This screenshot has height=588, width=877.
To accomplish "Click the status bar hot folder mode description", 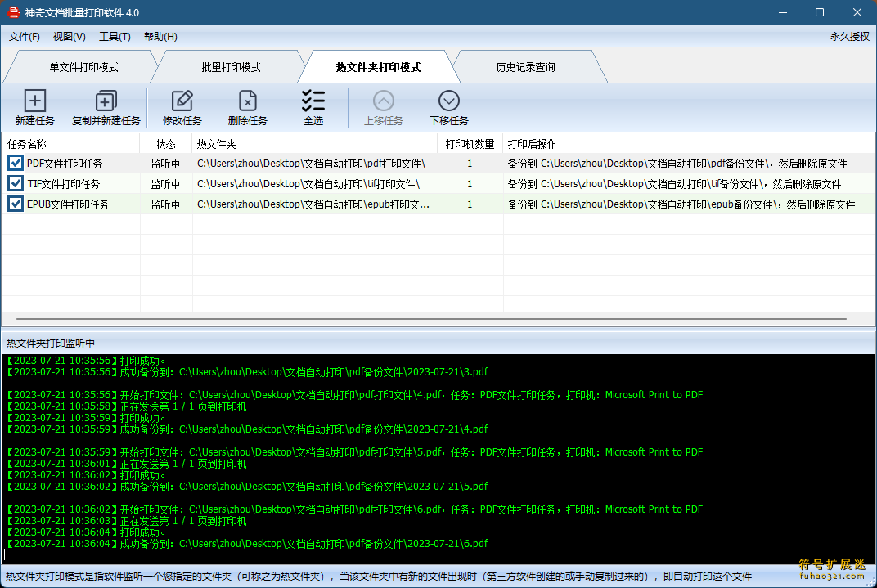I will click(x=379, y=576).
